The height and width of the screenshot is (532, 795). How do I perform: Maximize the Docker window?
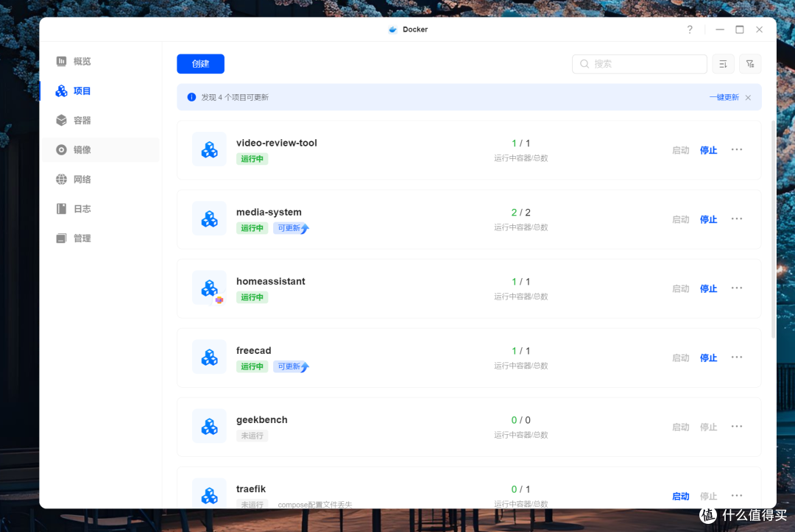[740, 29]
